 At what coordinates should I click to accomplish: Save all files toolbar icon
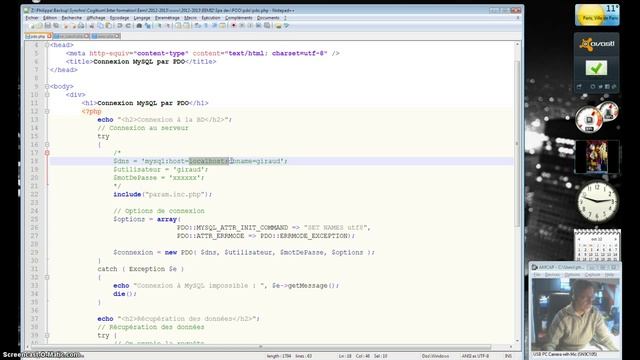click(56, 26)
